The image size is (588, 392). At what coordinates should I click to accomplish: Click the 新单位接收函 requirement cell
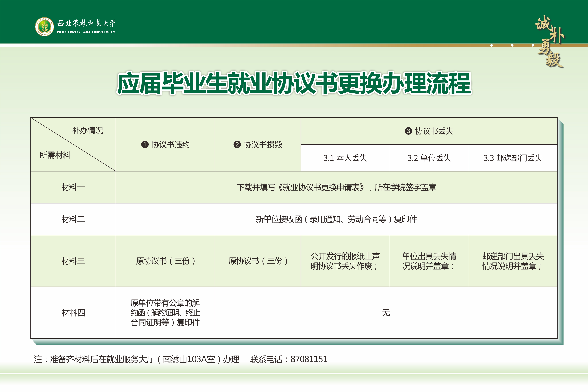tap(336, 219)
